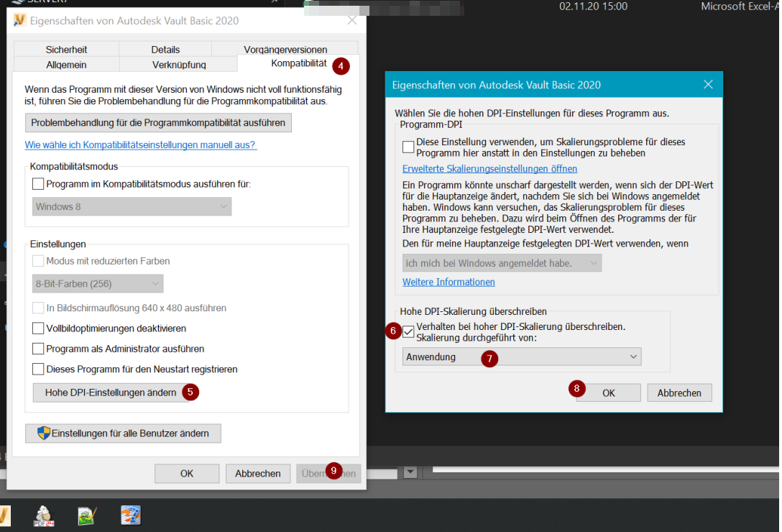Open the 8-Bit-Farben (256) dropdown
Viewport: 782px width, 532px height.
click(x=98, y=283)
